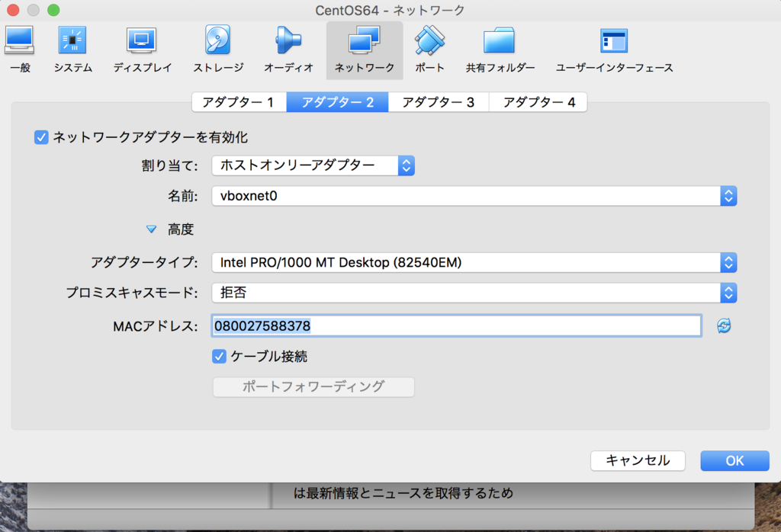Image resolution: width=781 pixels, height=532 pixels.
Task: Select the アダプター 2 tab
Action: 338,102
